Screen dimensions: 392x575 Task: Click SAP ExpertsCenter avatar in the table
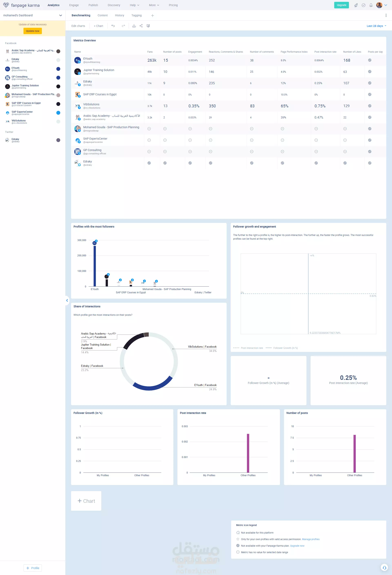click(77, 140)
